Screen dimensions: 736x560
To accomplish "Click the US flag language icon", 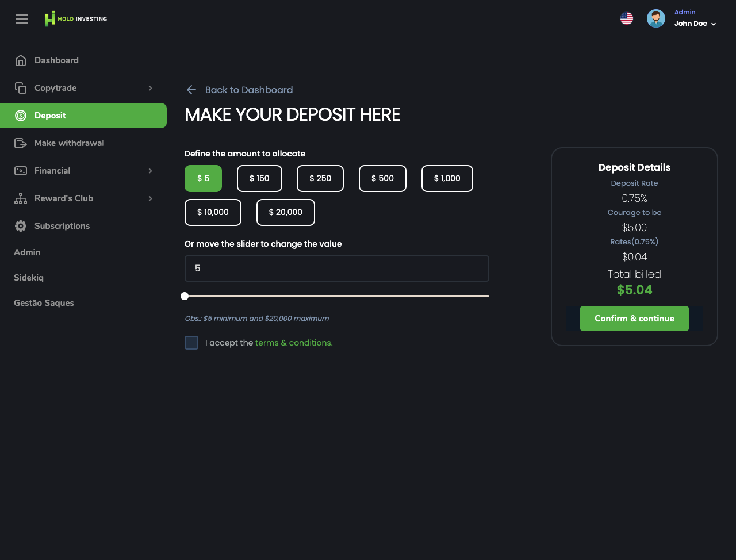I will 627,18.
